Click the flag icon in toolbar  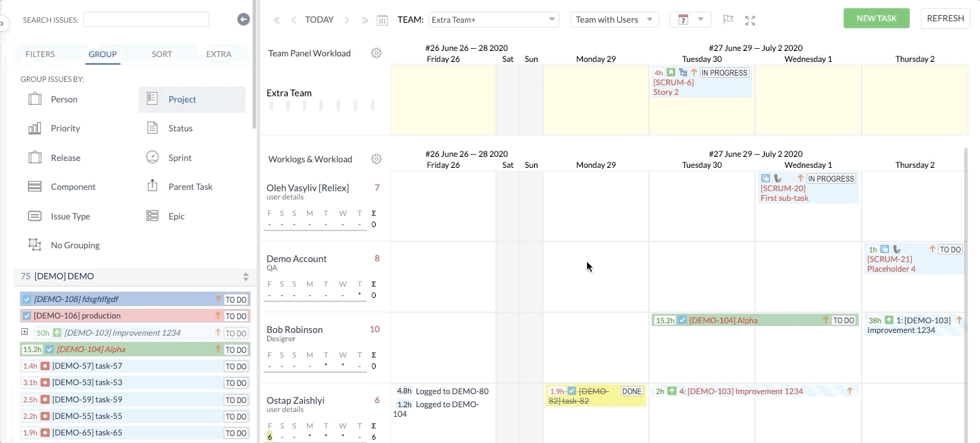(x=728, y=20)
